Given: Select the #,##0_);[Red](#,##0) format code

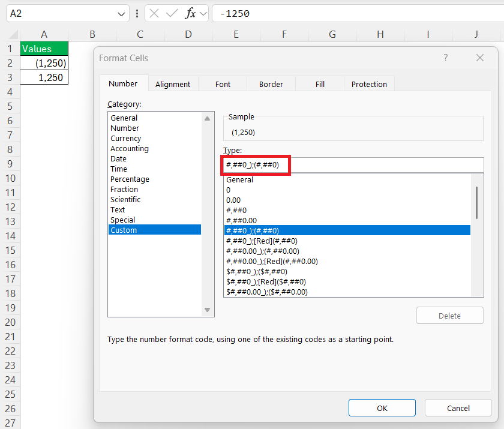Looking at the screenshot, I should click(347, 241).
